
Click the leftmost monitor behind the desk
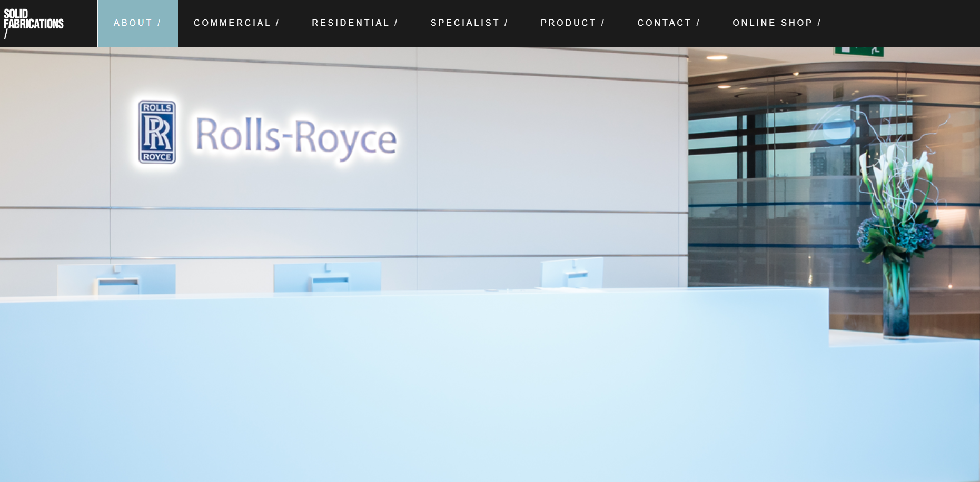(116, 279)
